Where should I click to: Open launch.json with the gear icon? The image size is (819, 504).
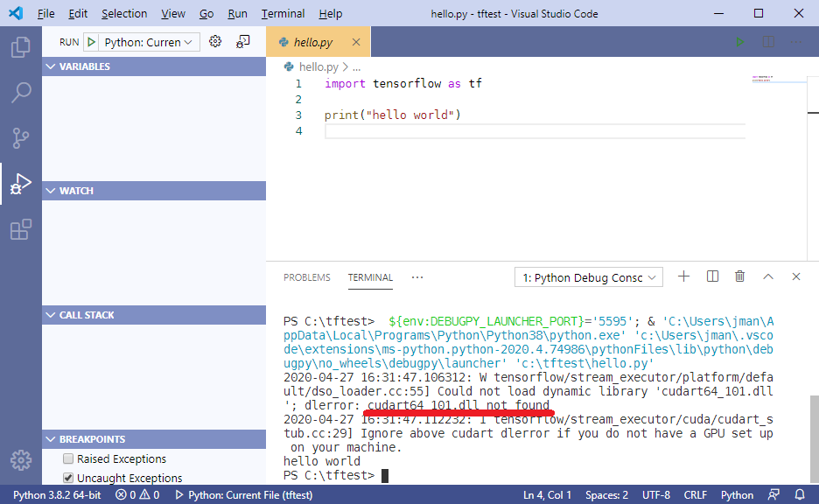[215, 42]
